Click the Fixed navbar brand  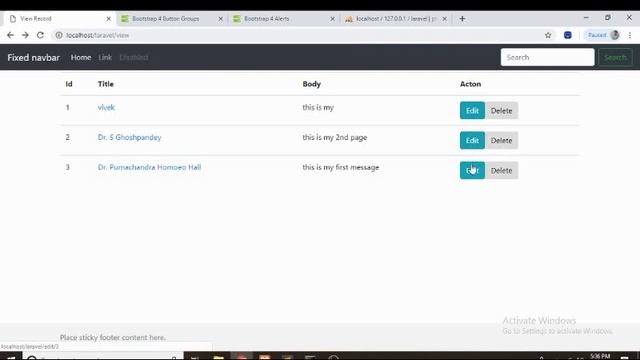coord(33,58)
